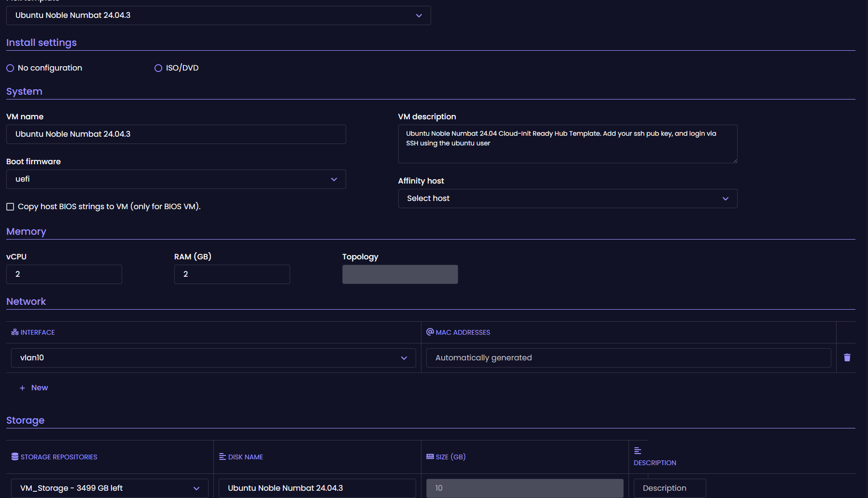
Task: Click the list icon beside DISK NAME header
Action: point(223,456)
